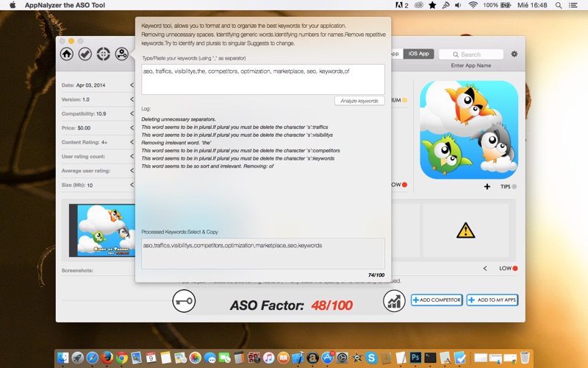The width and height of the screenshot is (588, 368).
Task: Open iTunes from the Dock
Action: [x=268, y=358]
